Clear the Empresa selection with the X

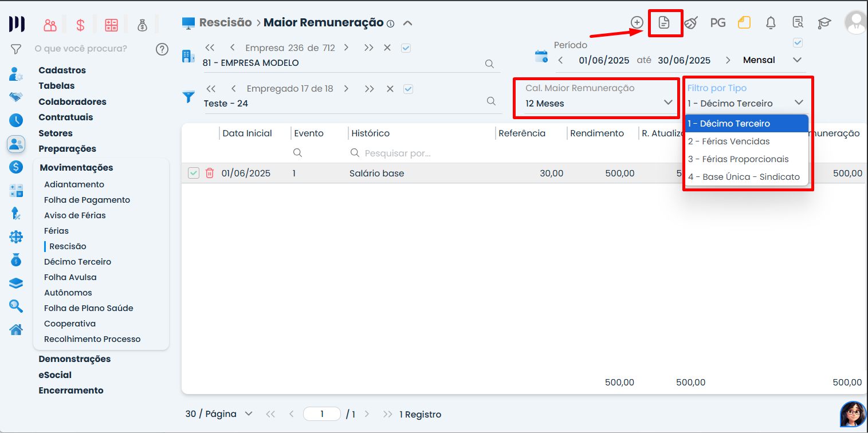(387, 48)
